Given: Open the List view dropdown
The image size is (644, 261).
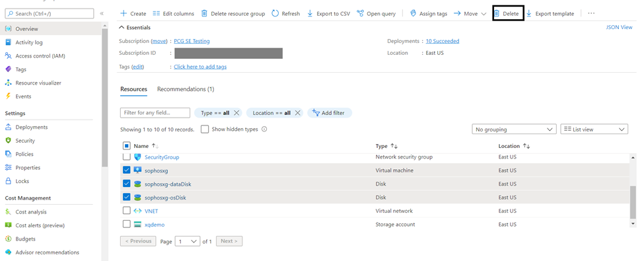Looking at the screenshot, I should click(x=594, y=129).
